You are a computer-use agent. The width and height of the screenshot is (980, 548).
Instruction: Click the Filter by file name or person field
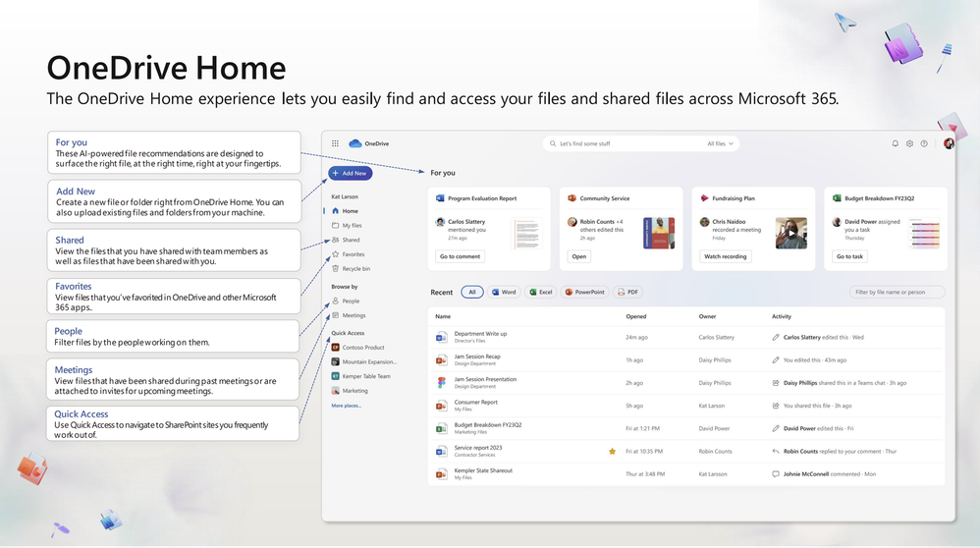897,292
